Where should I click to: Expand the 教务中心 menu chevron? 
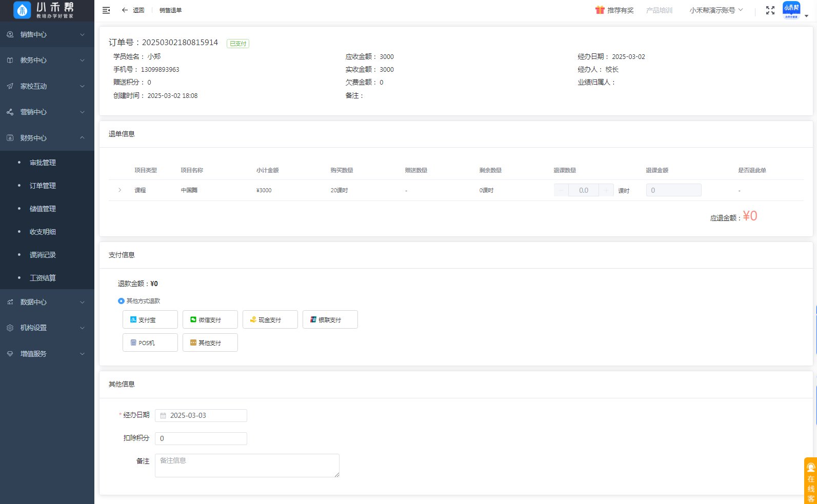(83, 60)
